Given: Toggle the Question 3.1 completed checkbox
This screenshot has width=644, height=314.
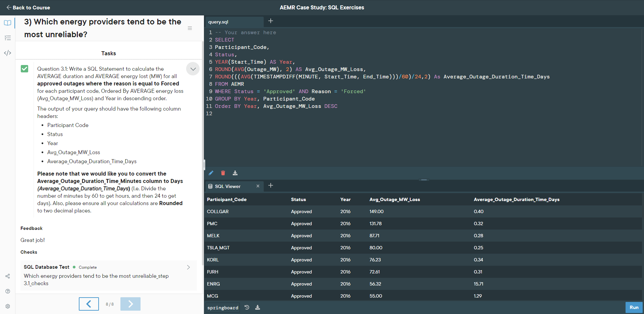Looking at the screenshot, I should click(24, 69).
